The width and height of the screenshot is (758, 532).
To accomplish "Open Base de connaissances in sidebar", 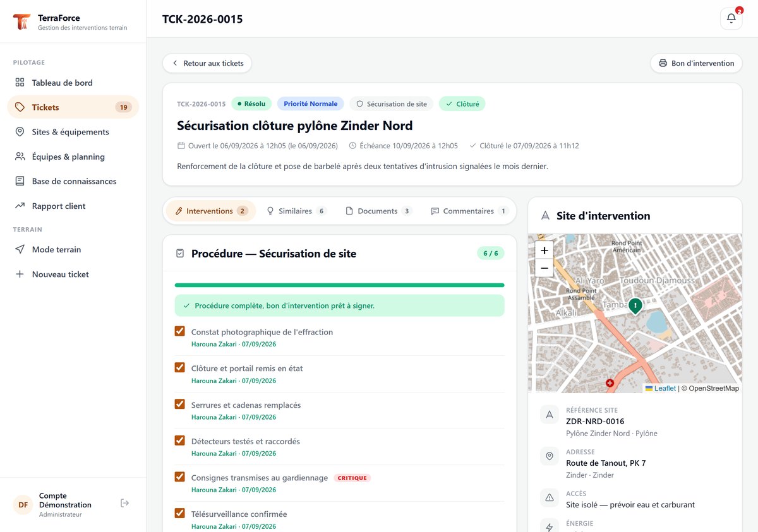I will coord(73,181).
